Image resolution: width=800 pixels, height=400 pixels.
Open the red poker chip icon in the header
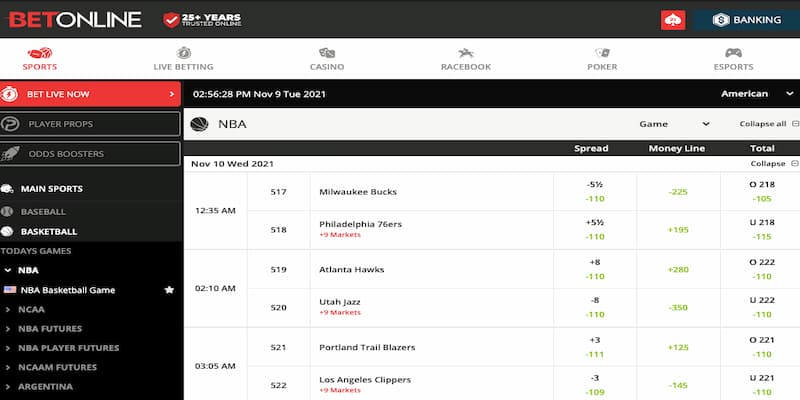click(673, 20)
